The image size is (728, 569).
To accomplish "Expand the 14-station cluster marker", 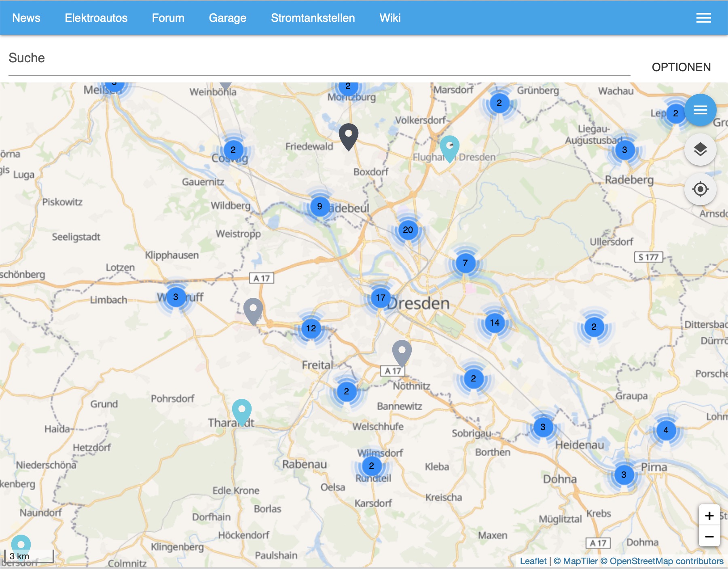I will coord(494,323).
